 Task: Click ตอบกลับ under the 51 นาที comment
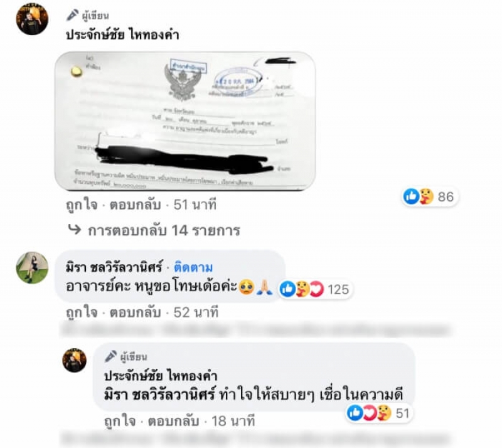click(135, 205)
